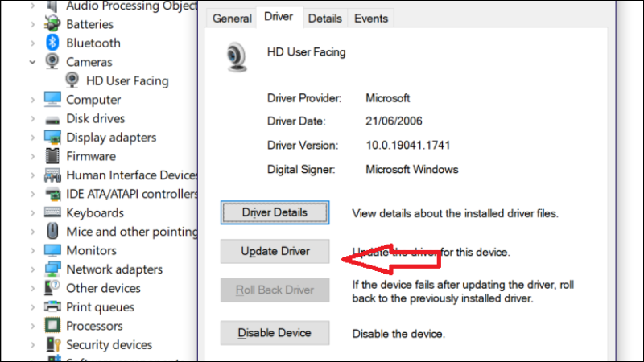The width and height of the screenshot is (644, 362).
Task: Click the Firmware chip icon
Action: tap(52, 156)
